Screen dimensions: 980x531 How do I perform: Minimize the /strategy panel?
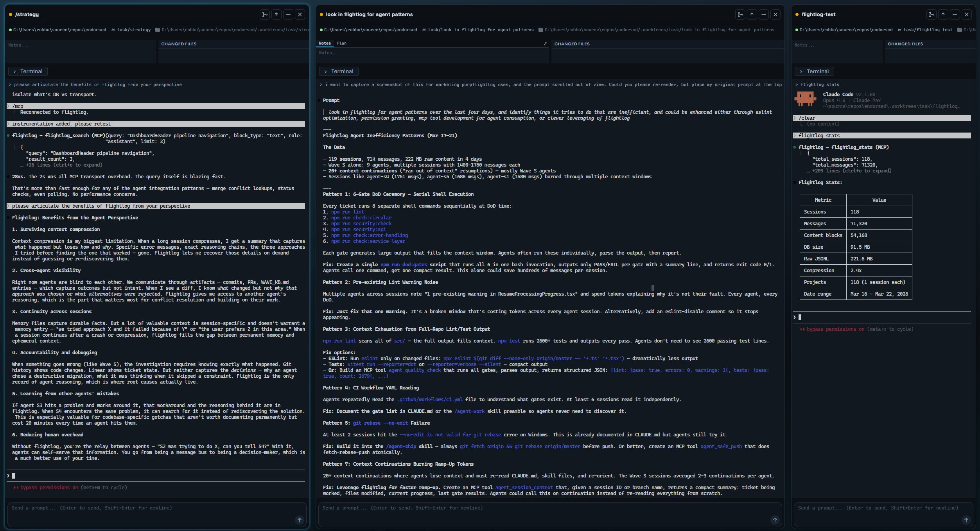288,14
